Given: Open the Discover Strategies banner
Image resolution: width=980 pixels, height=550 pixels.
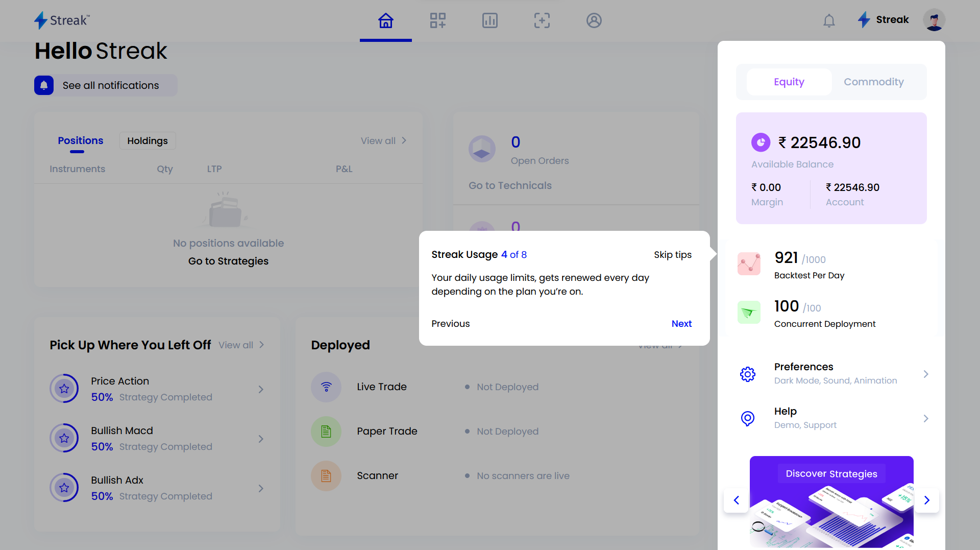Looking at the screenshot, I should 831,502.
